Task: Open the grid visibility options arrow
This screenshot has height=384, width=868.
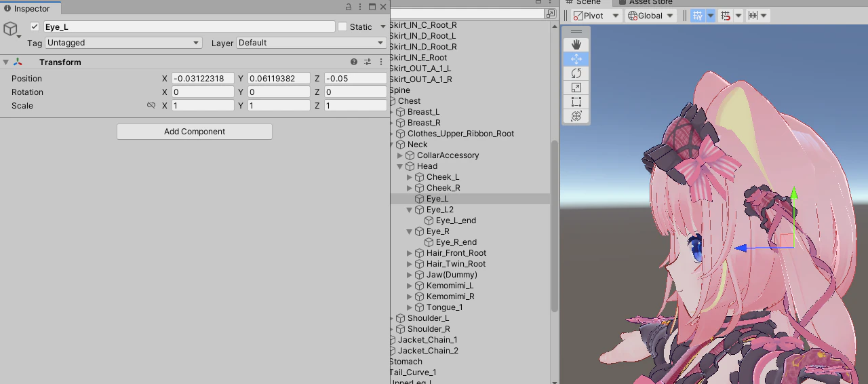Action: coord(711,16)
